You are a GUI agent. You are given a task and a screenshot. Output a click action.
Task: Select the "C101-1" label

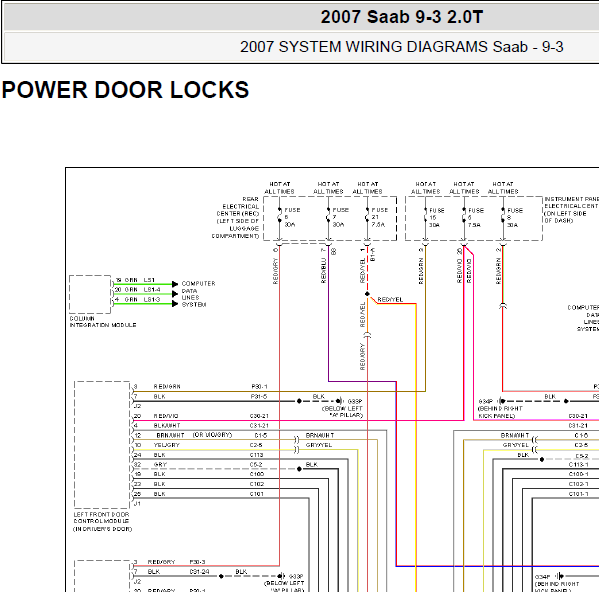[x=578, y=494]
